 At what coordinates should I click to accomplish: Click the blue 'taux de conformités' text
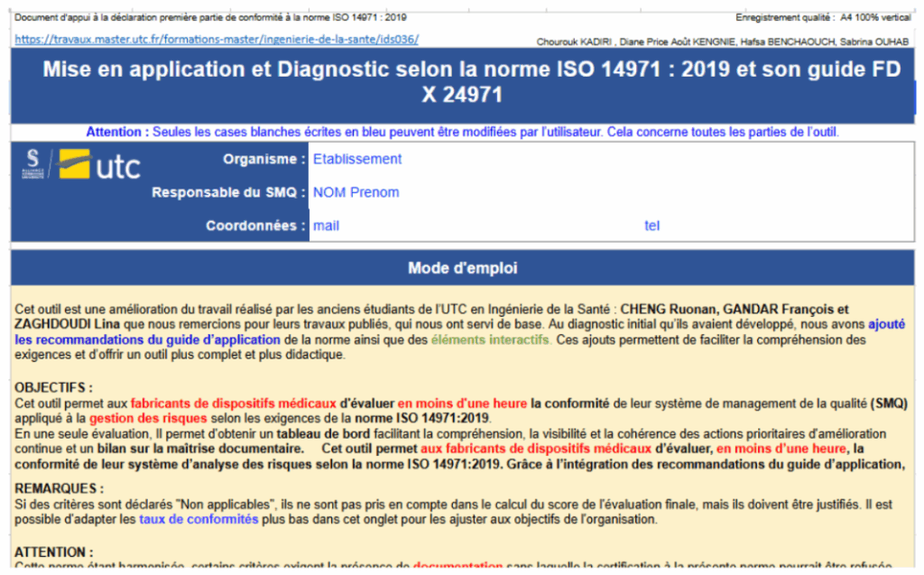click(x=199, y=519)
